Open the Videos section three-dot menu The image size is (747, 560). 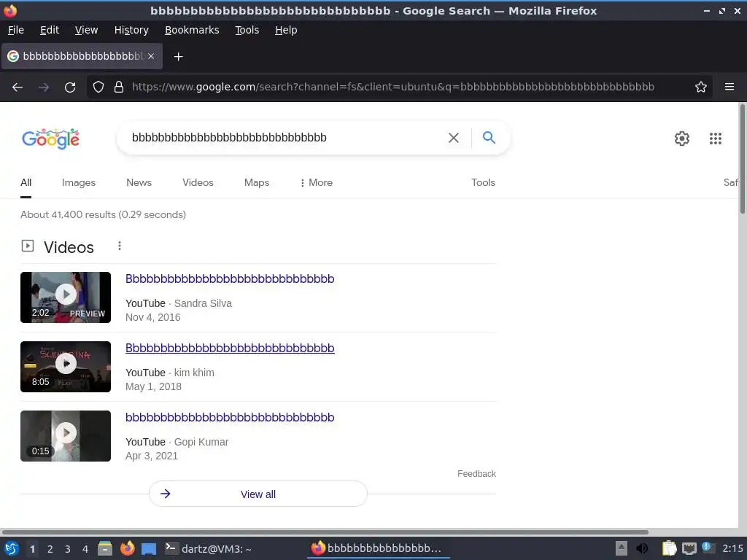tap(120, 246)
